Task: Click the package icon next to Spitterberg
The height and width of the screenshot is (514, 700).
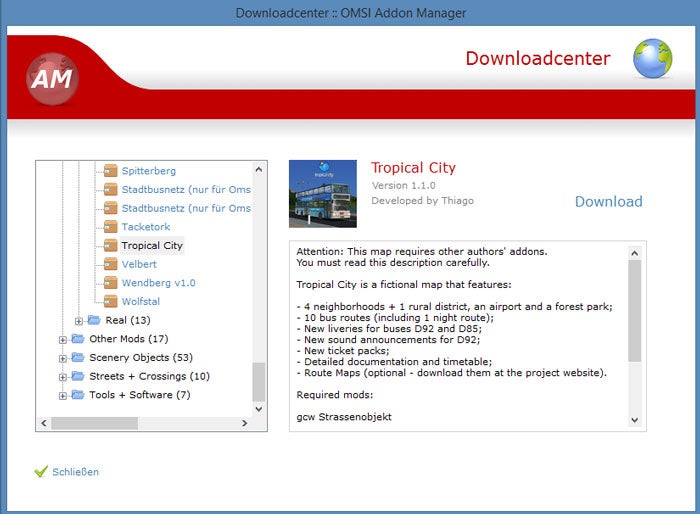Action: tap(110, 171)
